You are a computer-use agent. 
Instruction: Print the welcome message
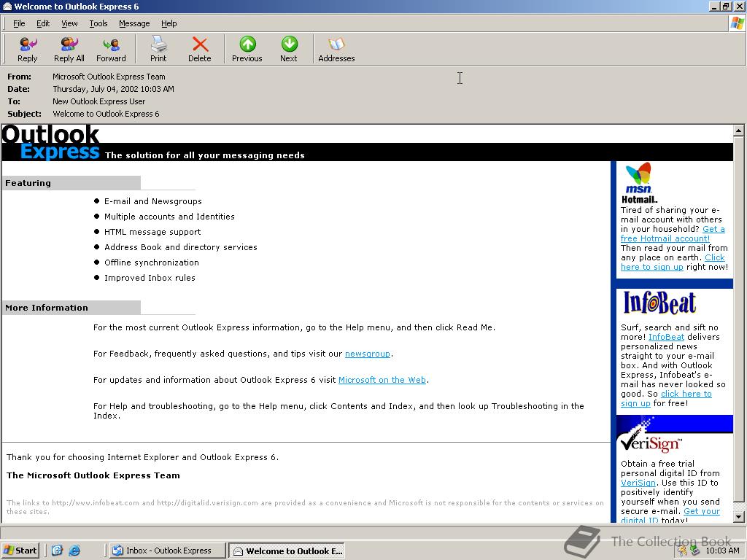pyautogui.click(x=158, y=49)
